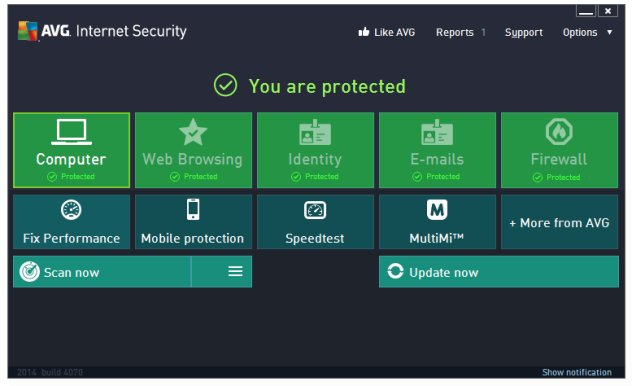Image resolution: width=632 pixels, height=386 pixels.
Task: Click Computer tile Protected status
Action: [x=71, y=176]
